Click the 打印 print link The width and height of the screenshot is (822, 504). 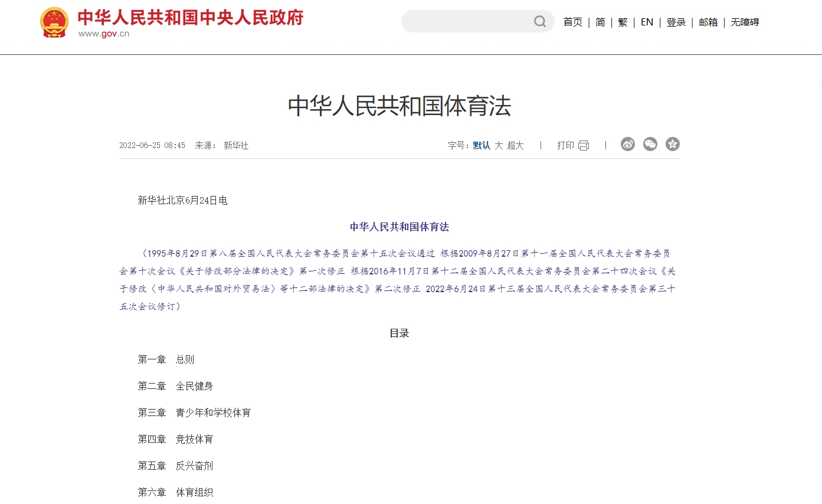point(565,145)
